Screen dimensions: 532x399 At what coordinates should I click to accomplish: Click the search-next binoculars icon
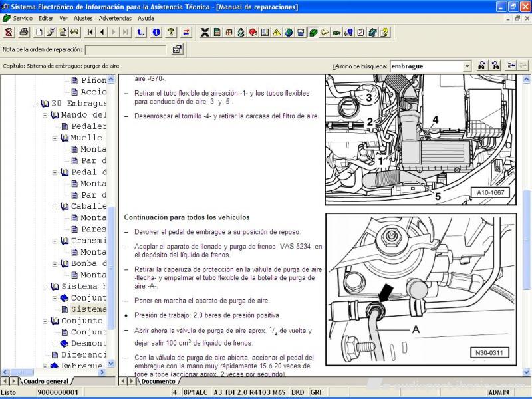click(495, 66)
